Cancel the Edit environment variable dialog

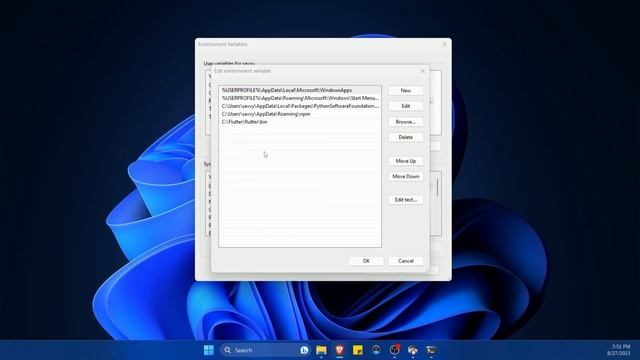[x=405, y=261]
